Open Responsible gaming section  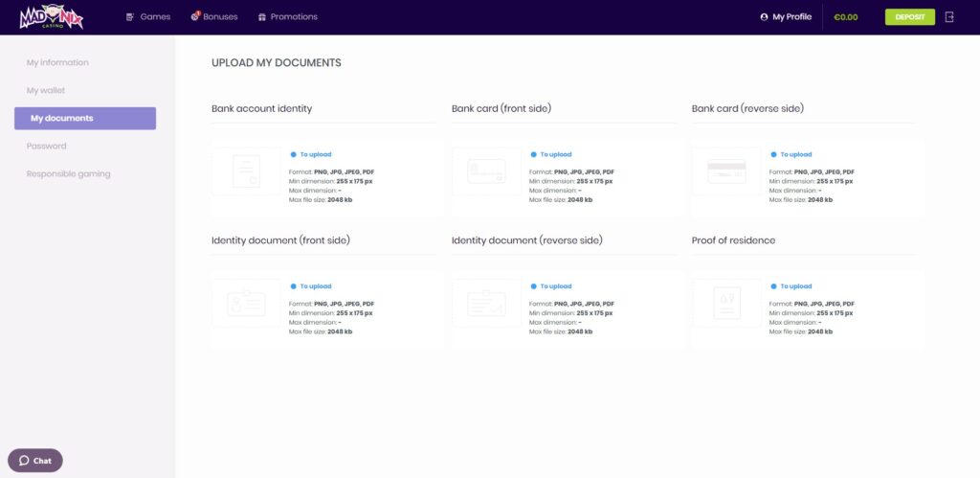tap(68, 174)
